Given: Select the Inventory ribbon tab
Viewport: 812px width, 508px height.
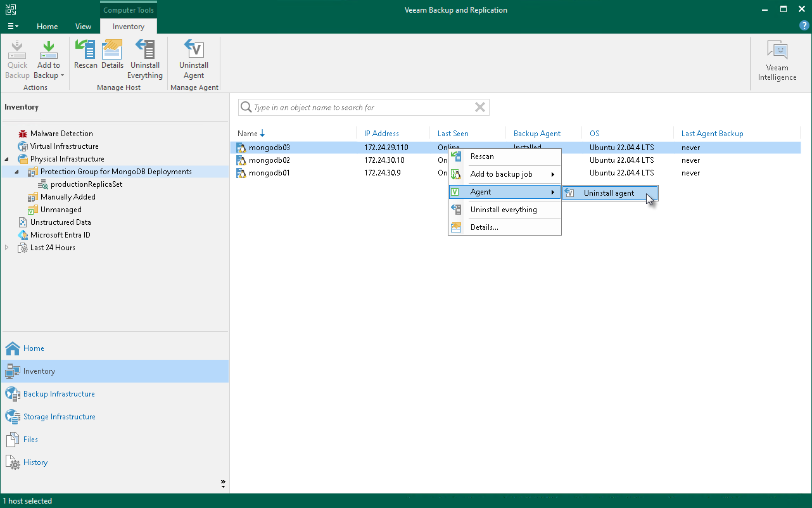Looking at the screenshot, I should [129, 27].
